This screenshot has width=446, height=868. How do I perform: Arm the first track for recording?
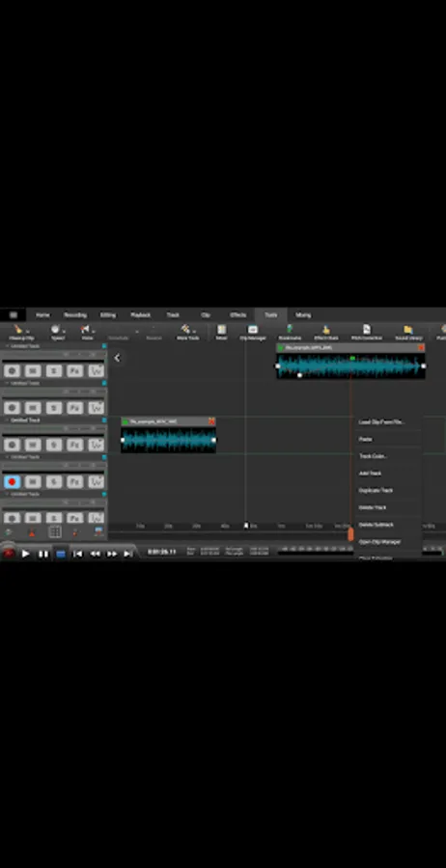[12, 371]
